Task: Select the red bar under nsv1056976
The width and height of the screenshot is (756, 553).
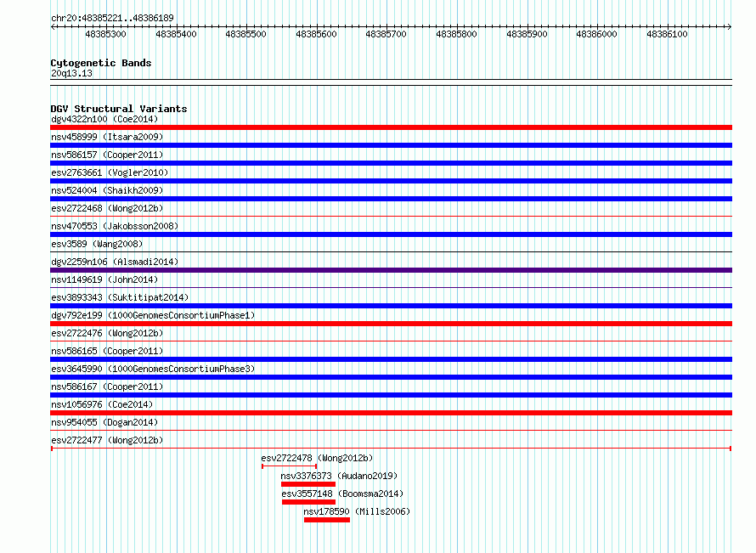Action: [391, 413]
